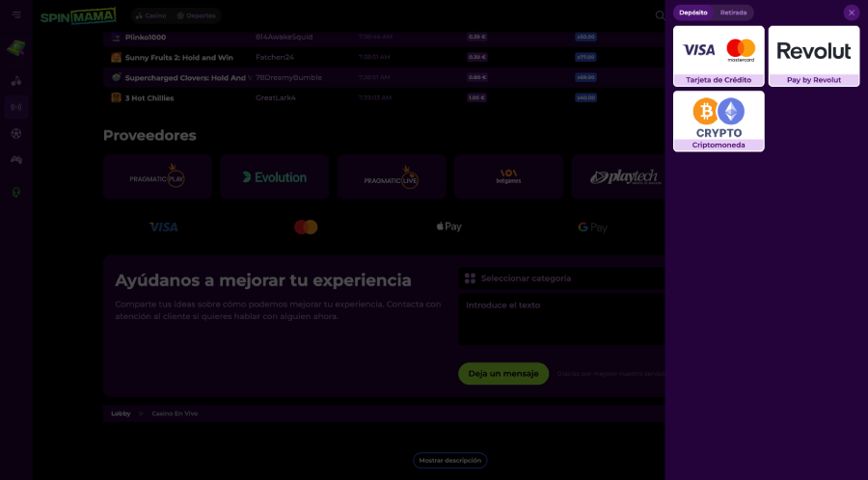Open the soccer ball sports sidebar icon
868x480 pixels.
point(16,133)
